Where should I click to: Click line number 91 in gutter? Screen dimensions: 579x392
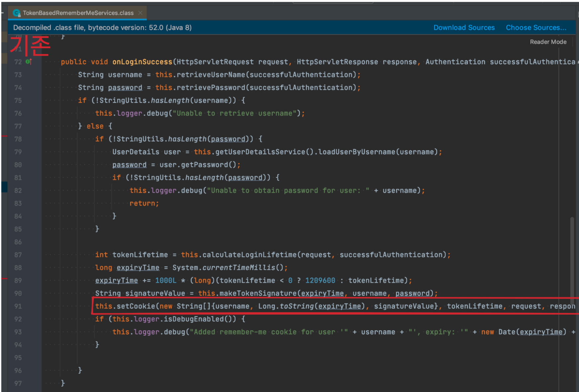pyautogui.click(x=18, y=306)
